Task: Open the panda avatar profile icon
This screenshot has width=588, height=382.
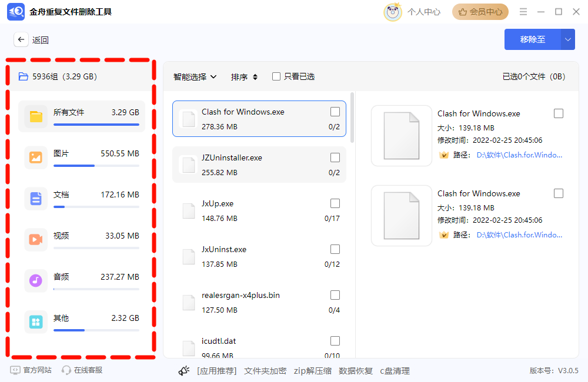Action: click(393, 12)
